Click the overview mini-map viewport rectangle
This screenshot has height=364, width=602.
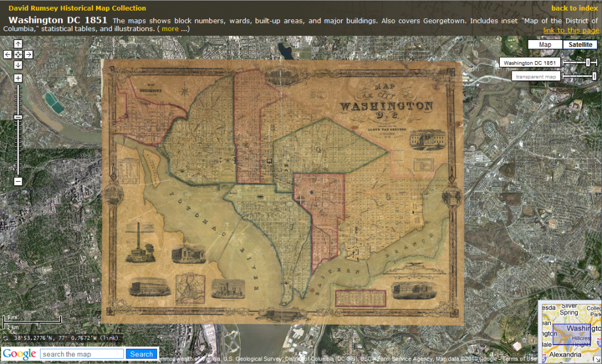coord(571,335)
